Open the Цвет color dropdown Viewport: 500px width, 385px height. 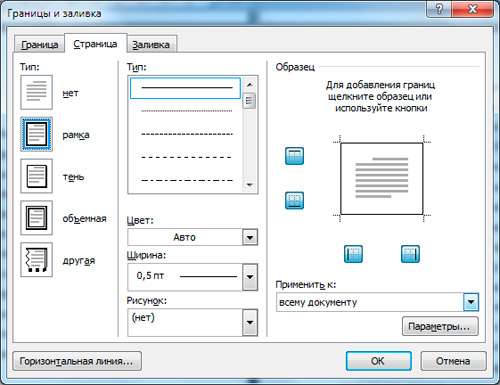point(250,237)
